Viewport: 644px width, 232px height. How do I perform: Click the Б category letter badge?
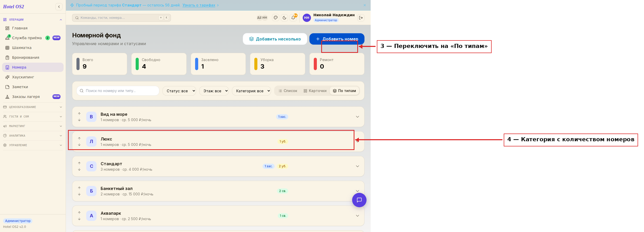(91, 191)
